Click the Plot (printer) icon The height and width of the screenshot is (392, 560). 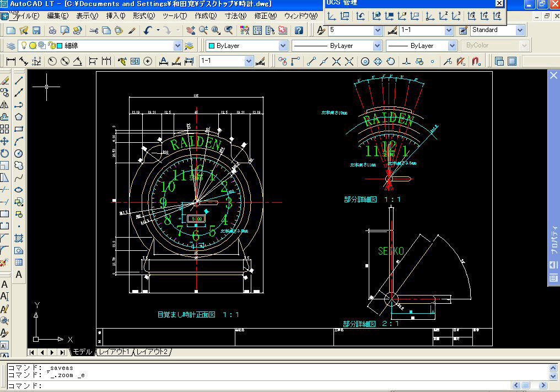[x=52, y=30]
